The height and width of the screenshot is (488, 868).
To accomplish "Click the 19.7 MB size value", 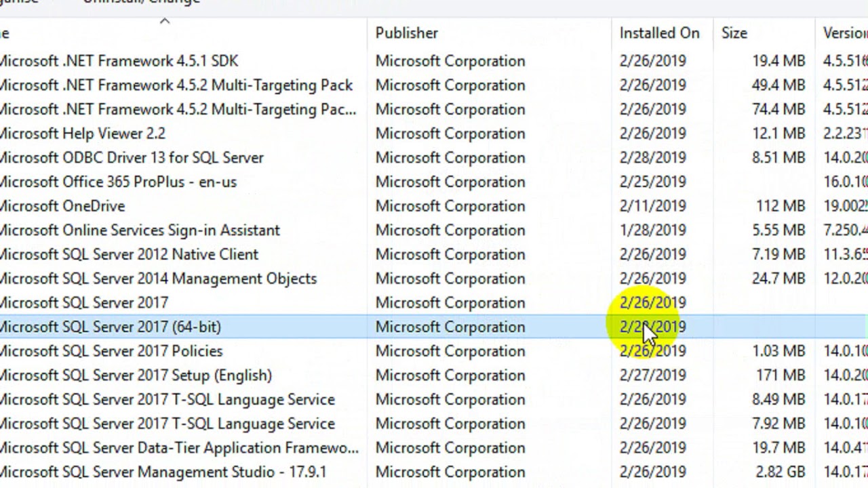I will 778,448.
